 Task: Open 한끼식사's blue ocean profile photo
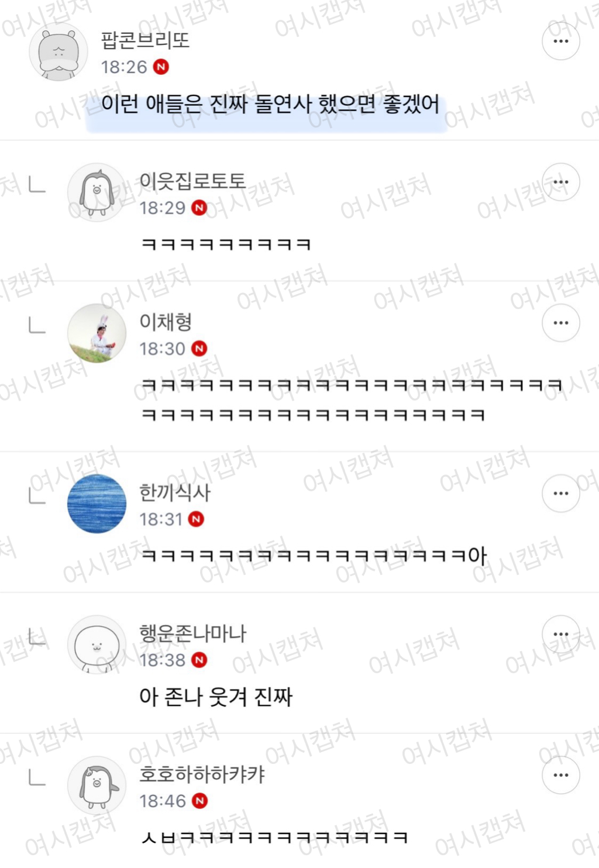point(97,504)
